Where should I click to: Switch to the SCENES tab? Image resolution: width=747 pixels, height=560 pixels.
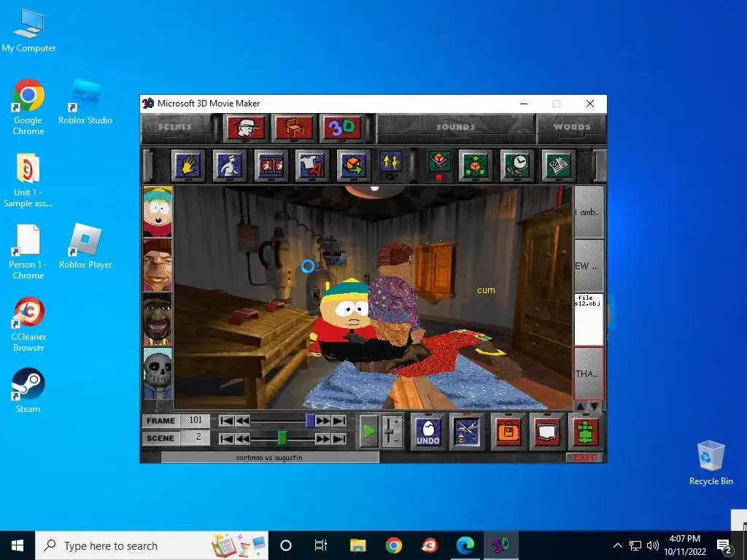pos(175,127)
